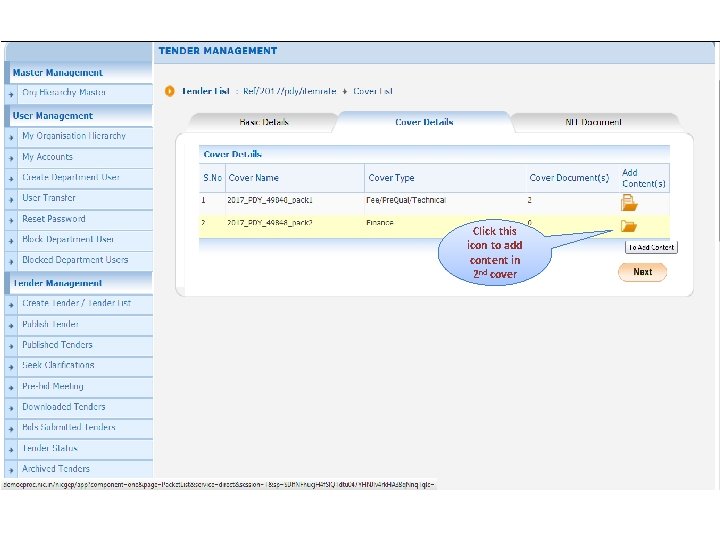Click the arrow icon beside Bids Submitted Tenders
The height and width of the screenshot is (540, 720).
[x=11, y=429]
